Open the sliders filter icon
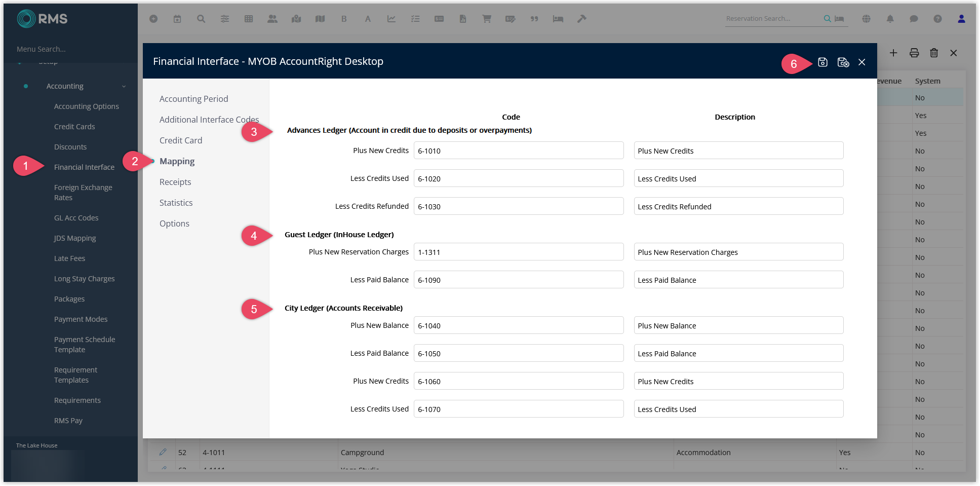 point(225,19)
